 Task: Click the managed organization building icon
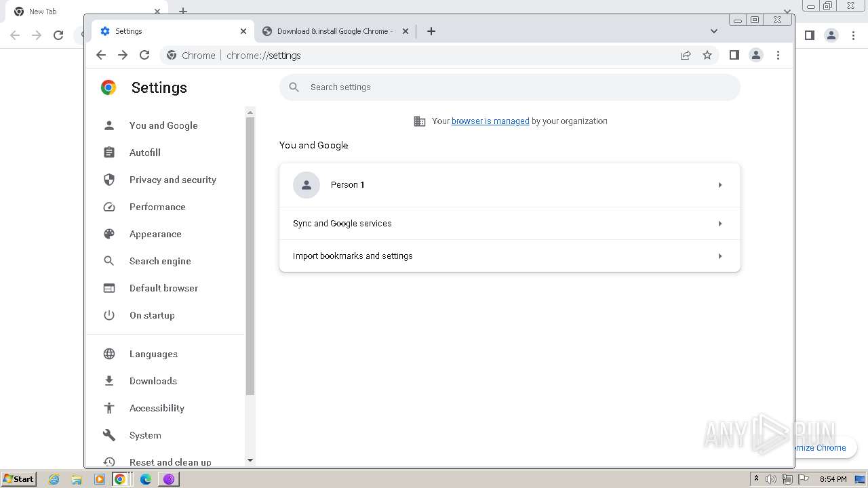tap(420, 121)
